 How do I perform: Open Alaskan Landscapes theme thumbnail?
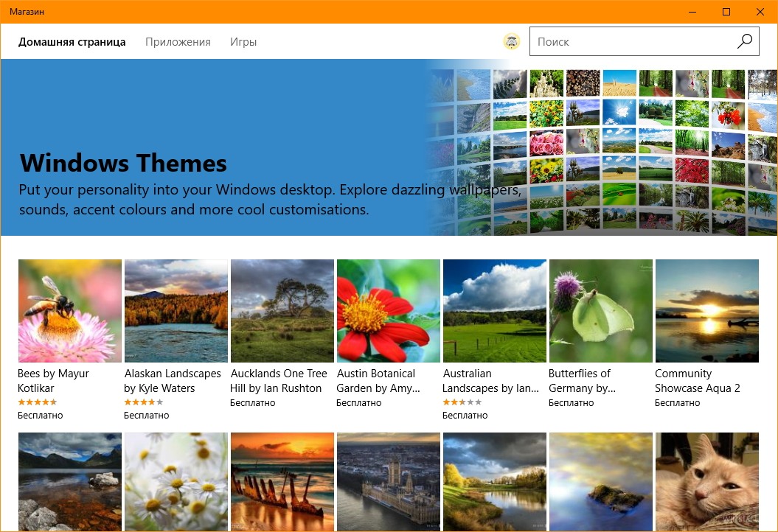pyautogui.click(x=176, y=311)
